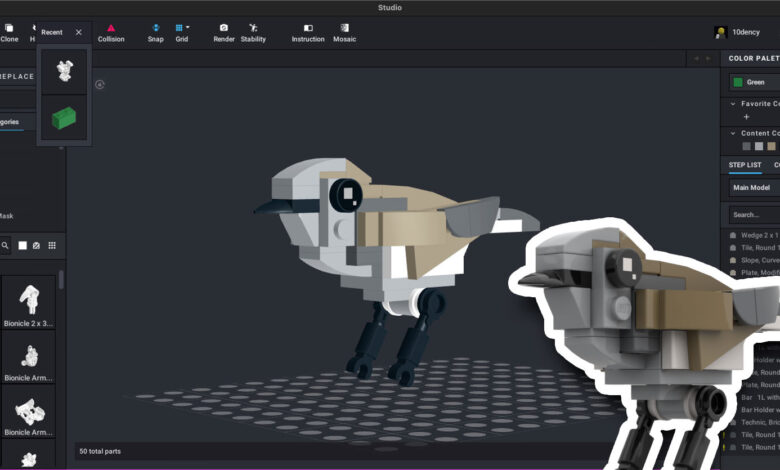This screenshot has height=470, width=780.
Task: Switch to the Step List tab
Action: pyautogui.click(x=744, y=164)
